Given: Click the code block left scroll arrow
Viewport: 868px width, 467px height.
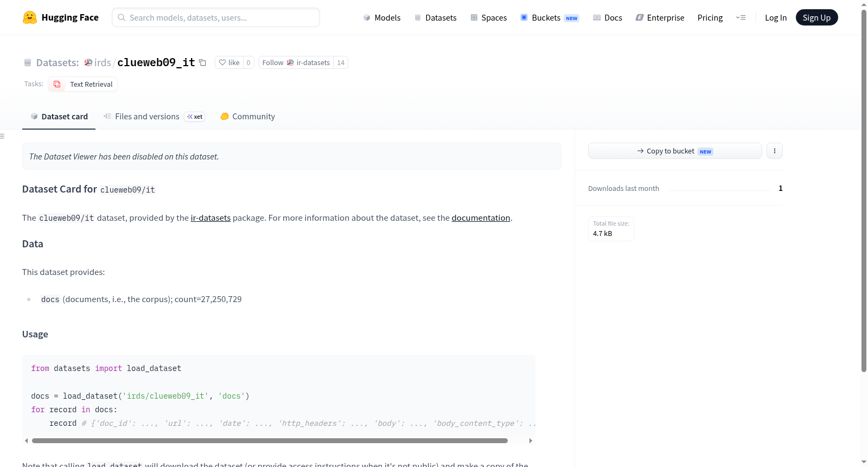Looking at the screenshot, I should point(26,441).
